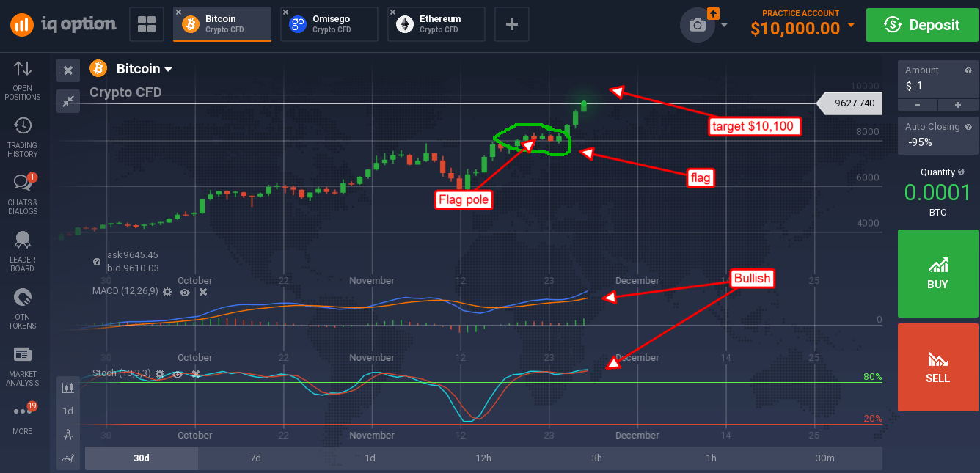Increase amount with plus button
This screenshot has height=473, width=980.
tap(958, 105)
